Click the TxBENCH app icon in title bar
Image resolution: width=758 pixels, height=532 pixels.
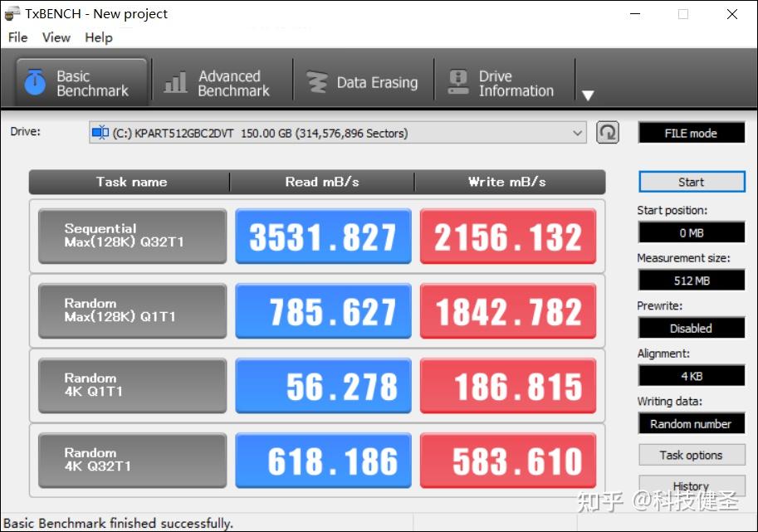[12, 13]
